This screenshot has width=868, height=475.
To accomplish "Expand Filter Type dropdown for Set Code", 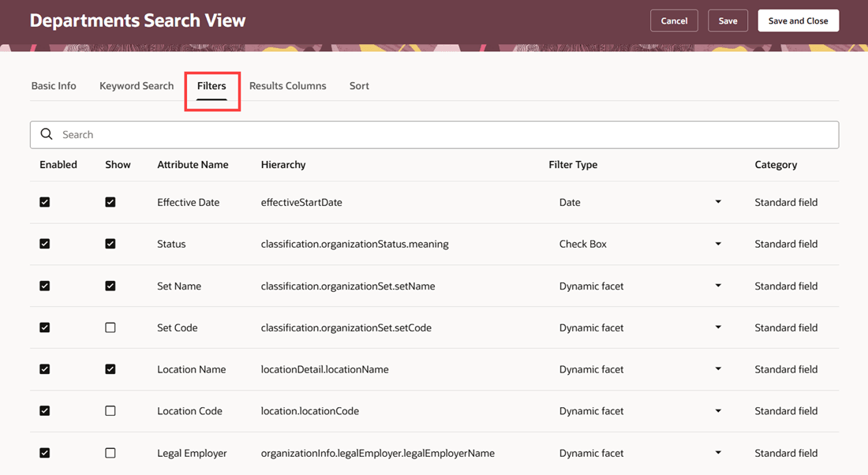I will (718, 327).
